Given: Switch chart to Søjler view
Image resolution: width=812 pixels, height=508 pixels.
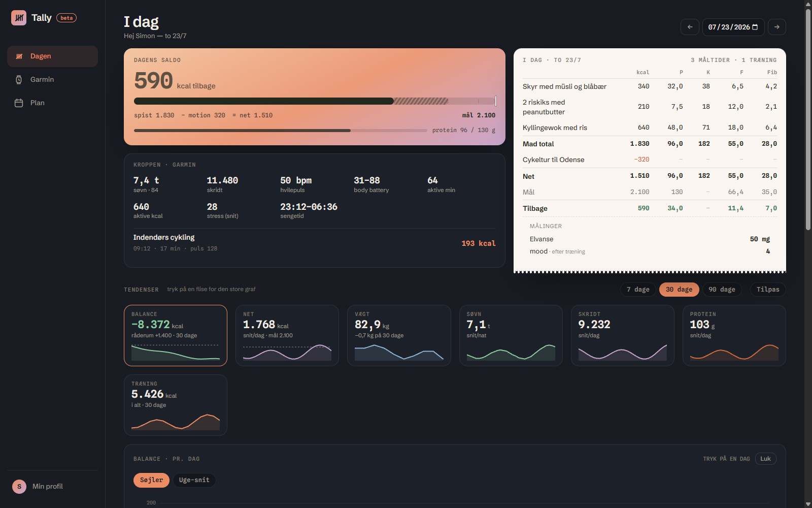Looking at the screenshot, I should 151,480.
